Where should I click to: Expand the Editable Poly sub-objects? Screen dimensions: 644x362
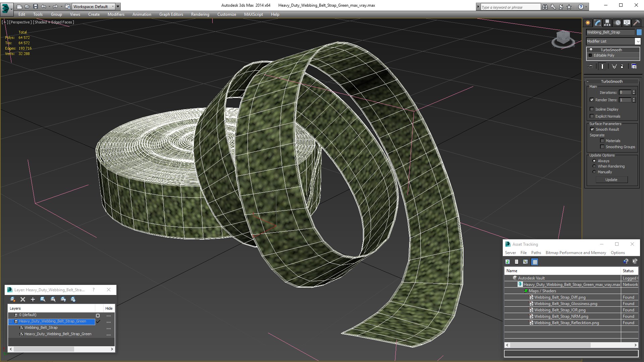tap(590, 55)
